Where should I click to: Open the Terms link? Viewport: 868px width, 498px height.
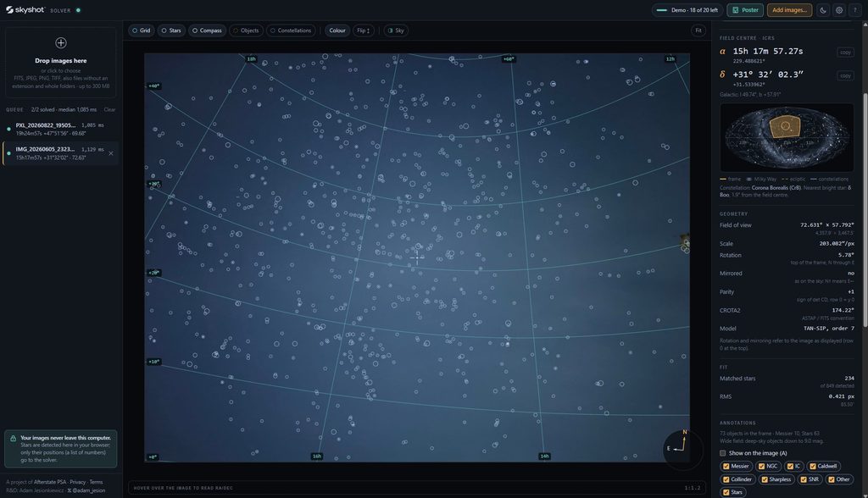[x=96, y=482]
